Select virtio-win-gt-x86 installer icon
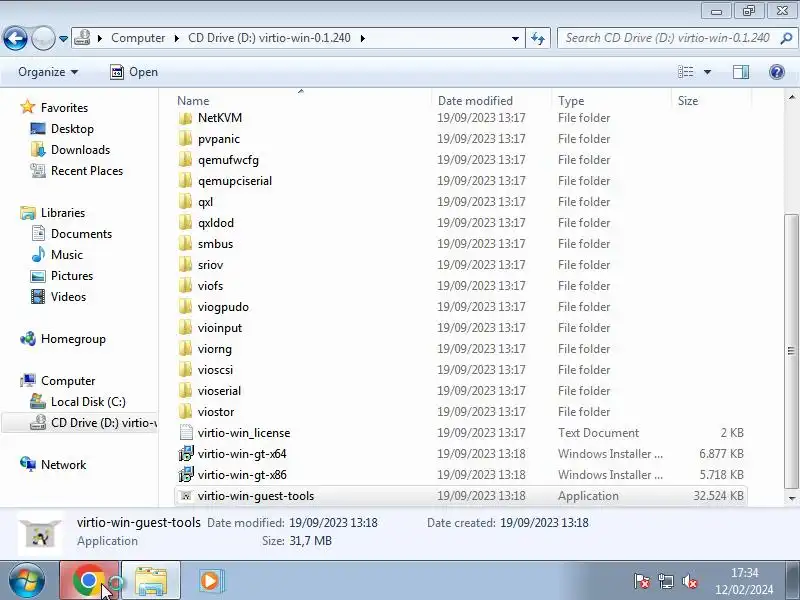This screenshot has width=800, height=600. [186, 474]
